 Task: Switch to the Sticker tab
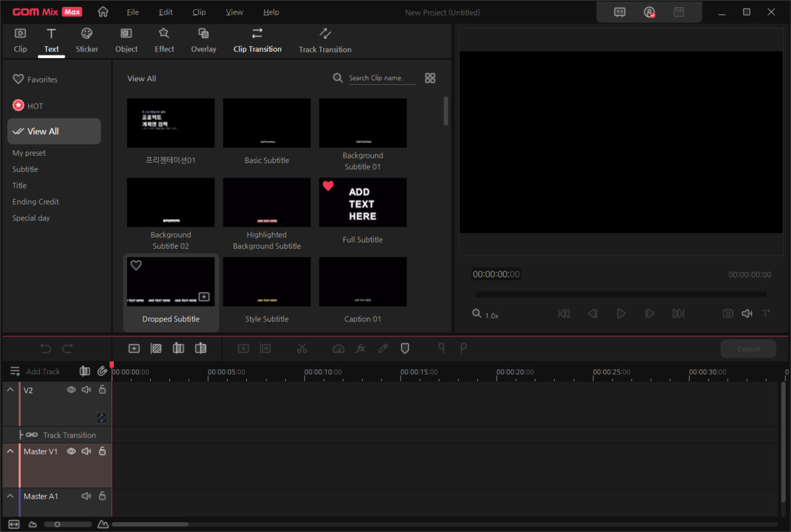87,40
